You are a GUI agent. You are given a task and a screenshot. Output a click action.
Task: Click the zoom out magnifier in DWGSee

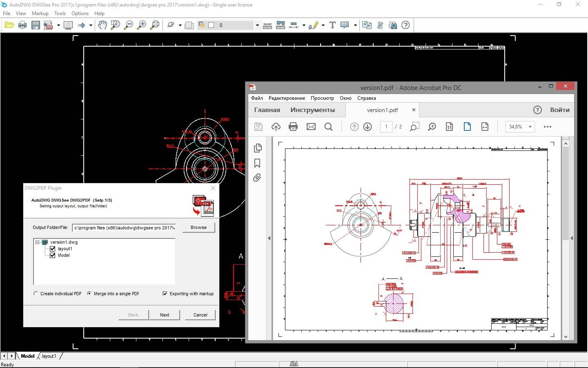[x=129, y=25]
